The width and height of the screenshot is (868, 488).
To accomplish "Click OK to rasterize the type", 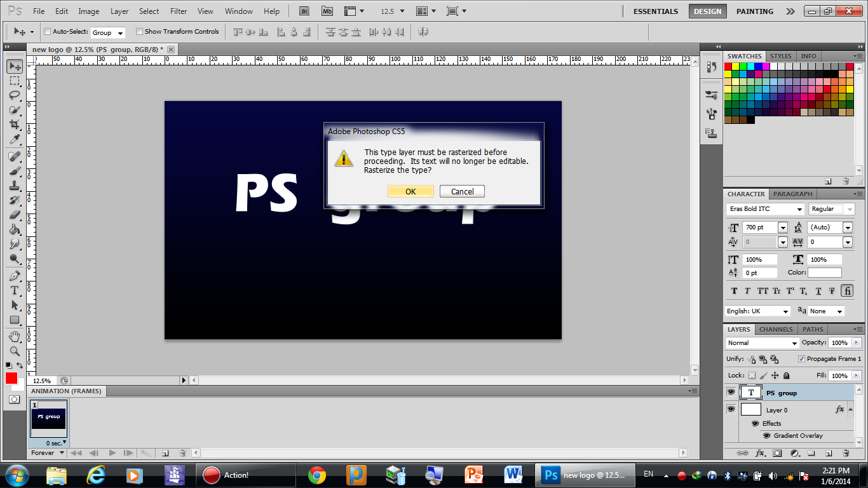I will (410, 191).
